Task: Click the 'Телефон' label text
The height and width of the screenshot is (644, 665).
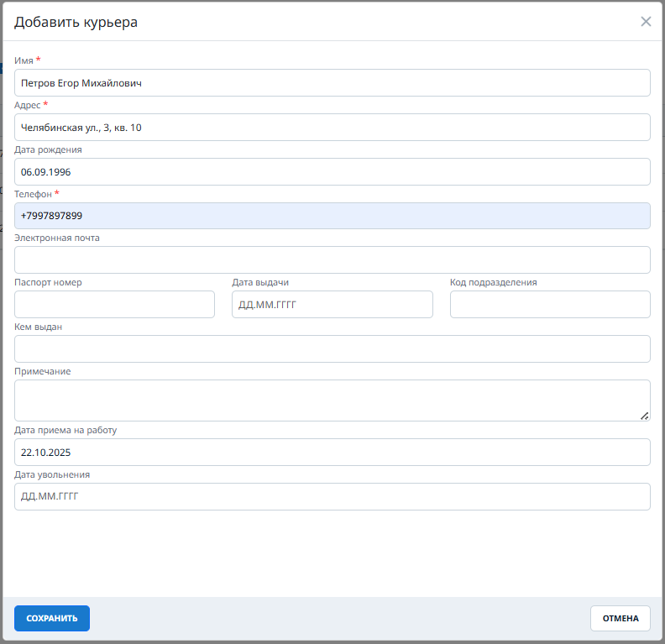Action: pos(34,194)
